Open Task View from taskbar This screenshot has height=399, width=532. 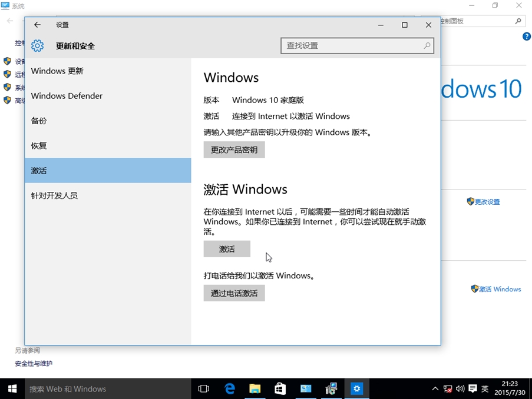[204, 389]
